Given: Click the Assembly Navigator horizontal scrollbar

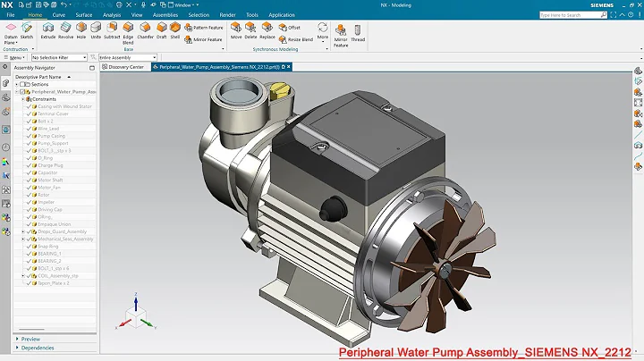Looking at the screenshot, I should pyautogui.click(x=31, y=329).
